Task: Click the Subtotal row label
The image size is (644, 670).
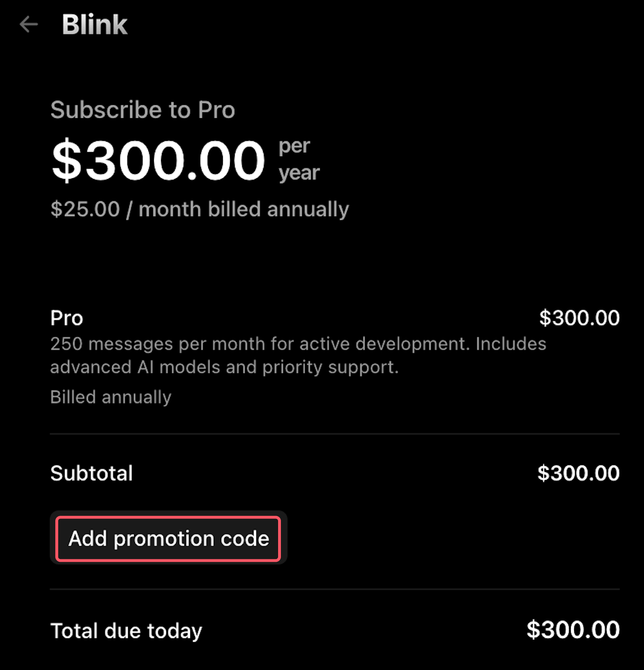Action: 91,472
